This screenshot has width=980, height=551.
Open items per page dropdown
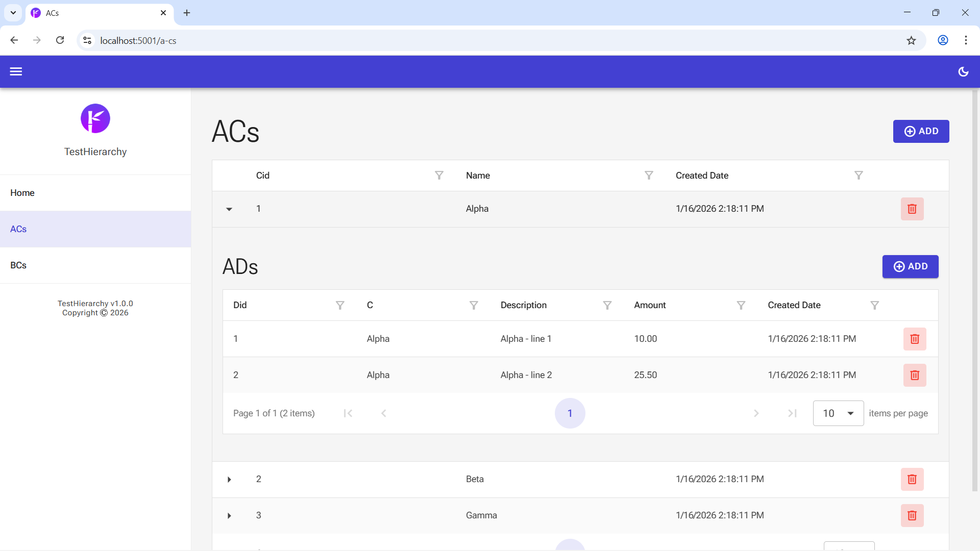pos(838,413)
